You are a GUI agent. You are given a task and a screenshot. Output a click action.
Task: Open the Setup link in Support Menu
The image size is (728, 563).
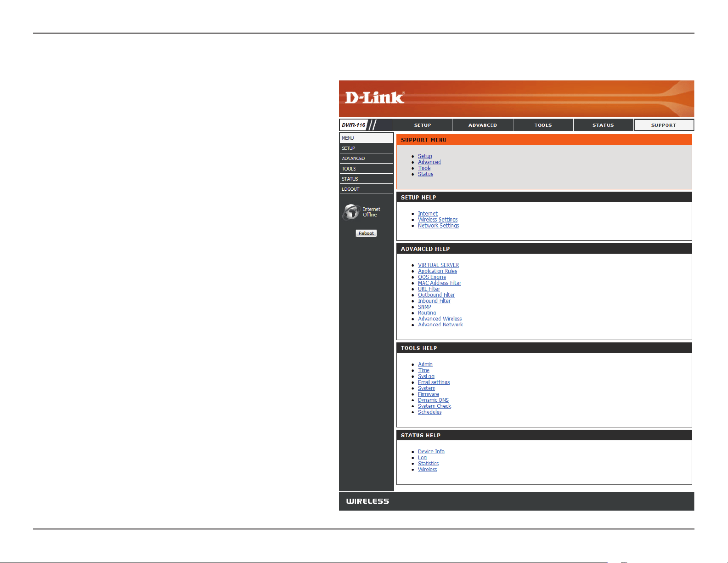point(425,156)
